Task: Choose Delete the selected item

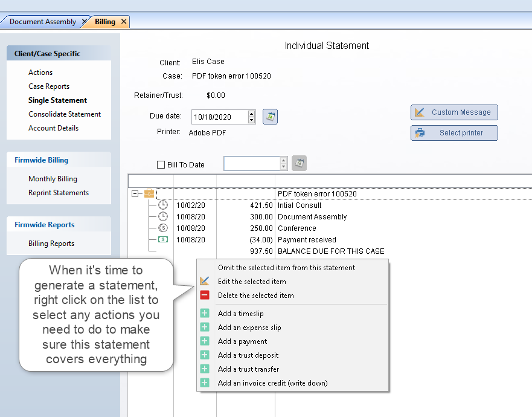Action: click(255, 296)
